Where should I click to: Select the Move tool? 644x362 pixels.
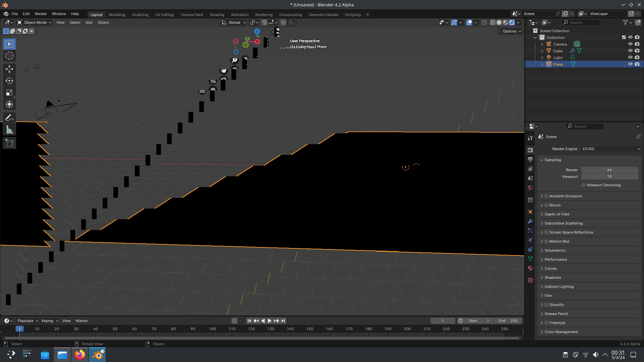(x=9, y=69)
